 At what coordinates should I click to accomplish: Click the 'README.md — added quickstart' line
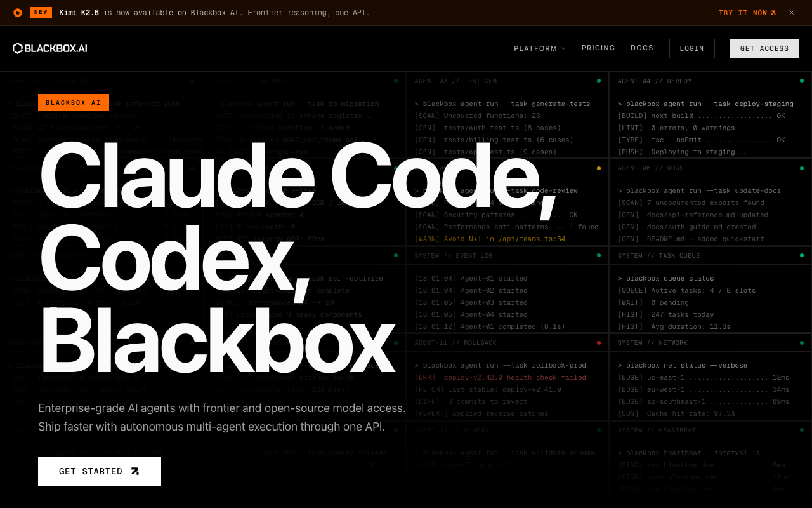[691, 239]
